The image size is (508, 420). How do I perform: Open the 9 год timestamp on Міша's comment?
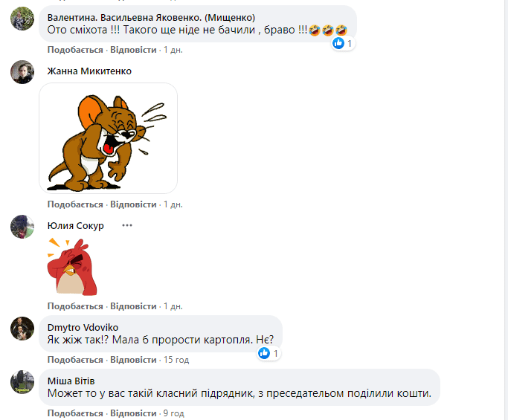click(173, 413)
